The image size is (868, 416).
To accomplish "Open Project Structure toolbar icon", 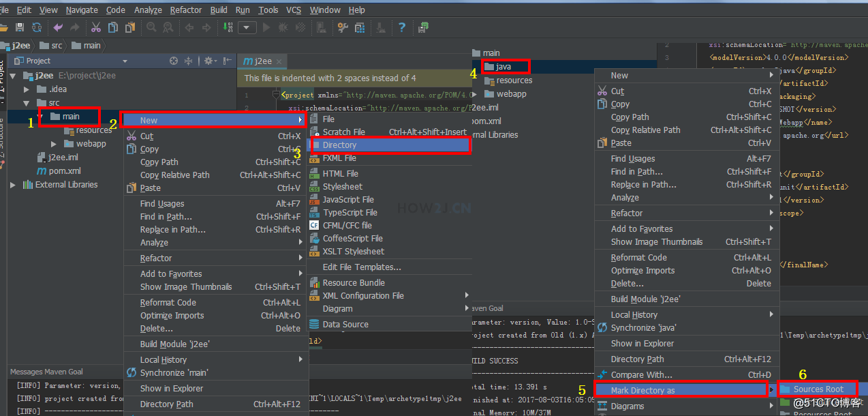I will point(360,27).
